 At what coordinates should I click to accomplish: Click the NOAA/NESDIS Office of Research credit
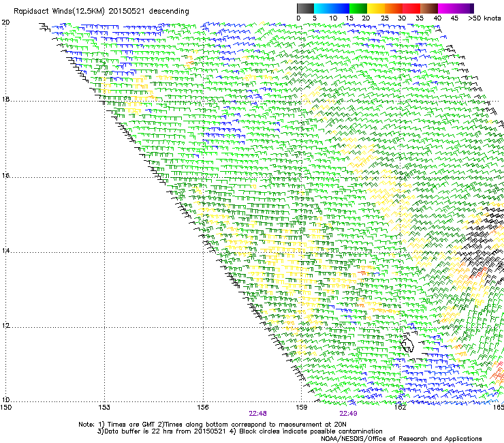401,439
